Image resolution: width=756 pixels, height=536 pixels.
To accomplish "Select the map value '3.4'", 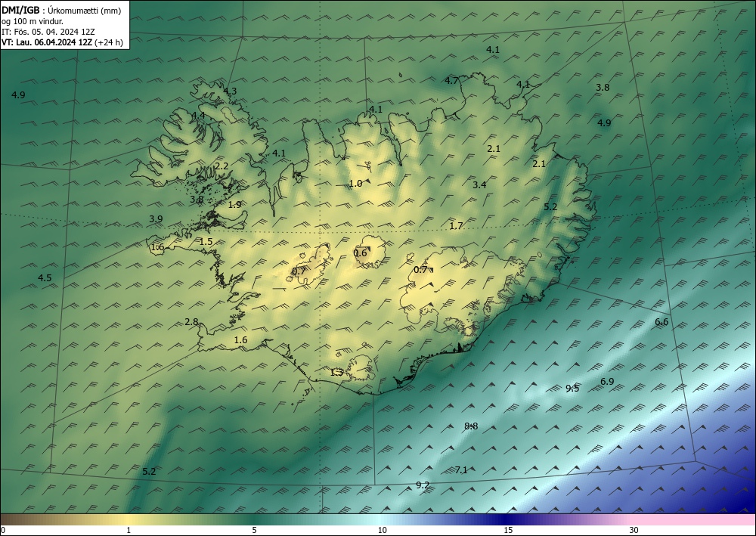I will coord(479,184).
